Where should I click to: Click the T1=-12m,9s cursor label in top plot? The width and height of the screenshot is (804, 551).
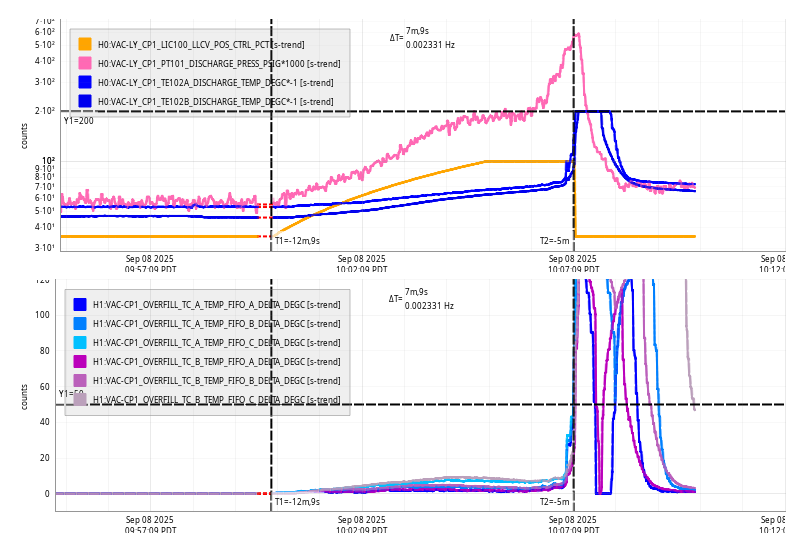(297, 240)
